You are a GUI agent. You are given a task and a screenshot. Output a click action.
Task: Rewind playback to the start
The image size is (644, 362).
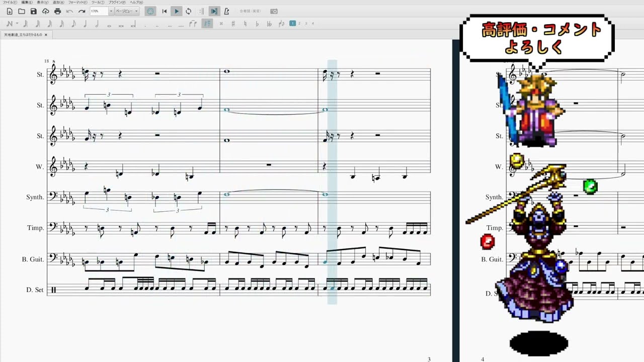164,11
